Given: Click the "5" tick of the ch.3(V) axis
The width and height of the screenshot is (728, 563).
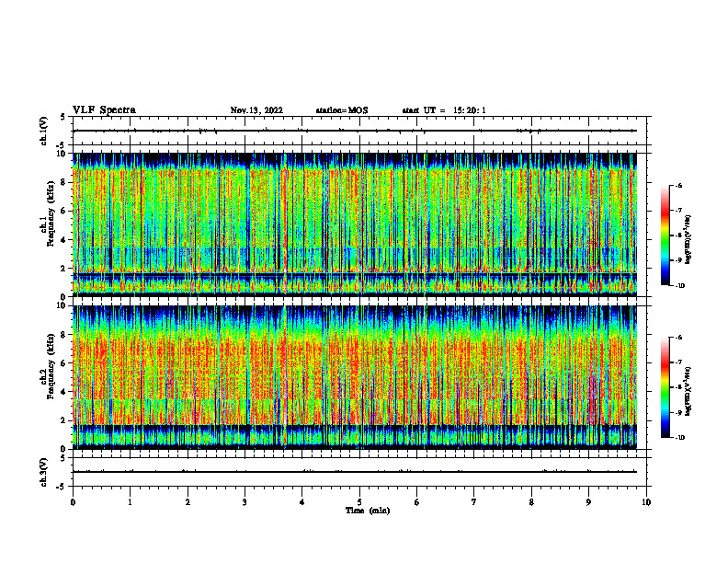Looking at the screenshot, I should 63,458.
